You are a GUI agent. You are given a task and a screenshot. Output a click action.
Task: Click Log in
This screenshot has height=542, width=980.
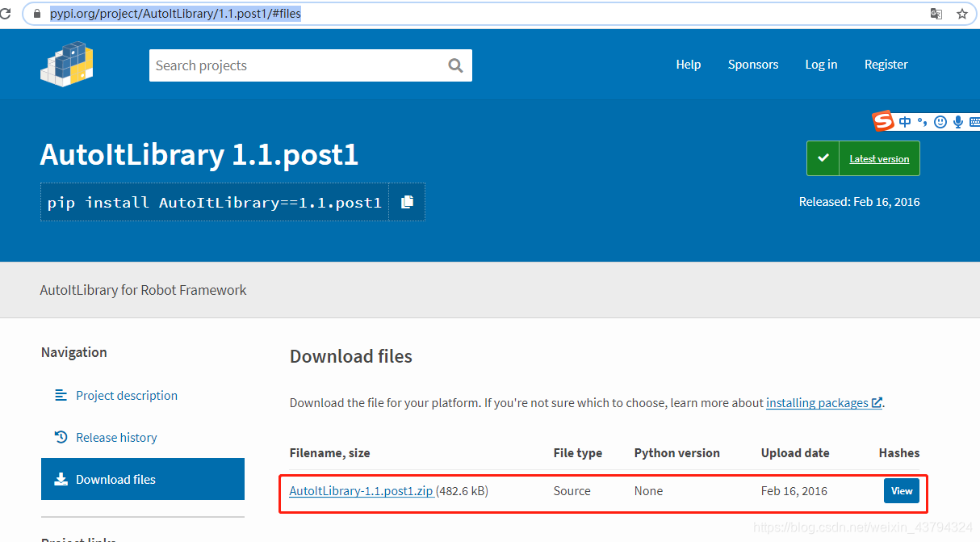click(821, 65)
